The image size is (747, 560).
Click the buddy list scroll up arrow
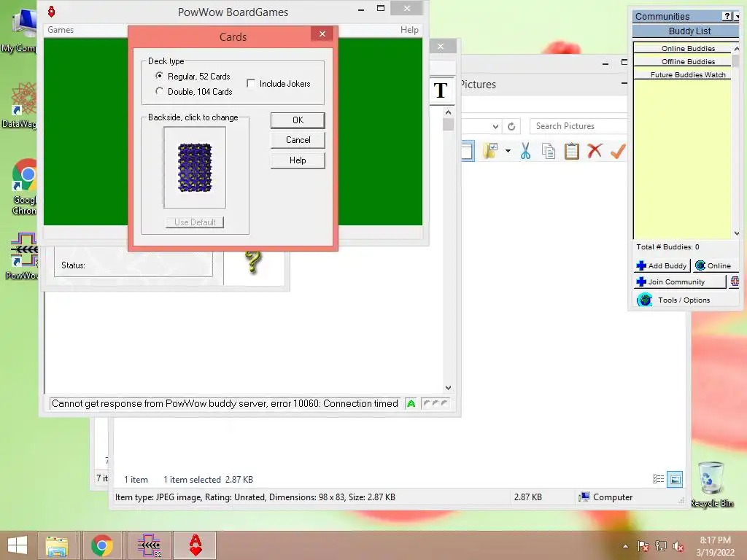(x=736, y=49)
